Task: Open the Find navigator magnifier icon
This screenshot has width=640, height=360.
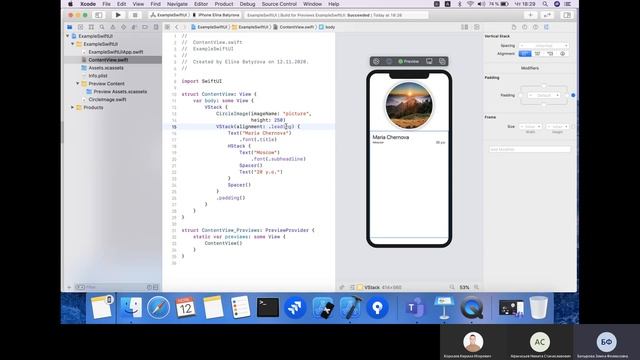Action: click(102, 27)
